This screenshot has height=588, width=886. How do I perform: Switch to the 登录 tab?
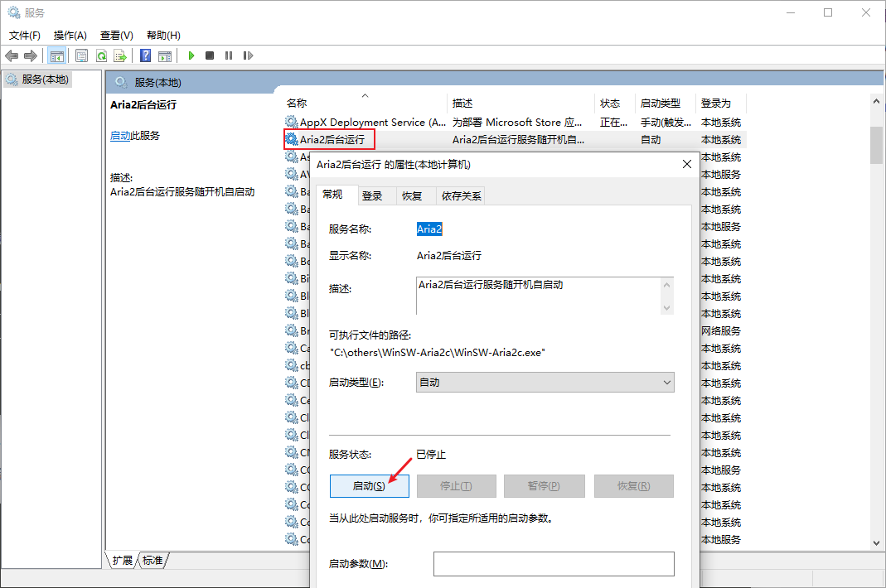pos(372,195)
